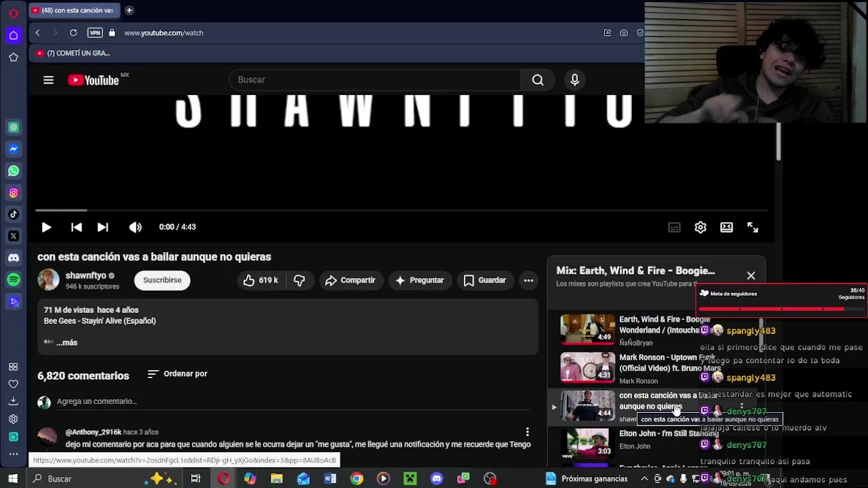Click the video progress bar
Screen dimensions: 868x488
(x=401, y=210)
